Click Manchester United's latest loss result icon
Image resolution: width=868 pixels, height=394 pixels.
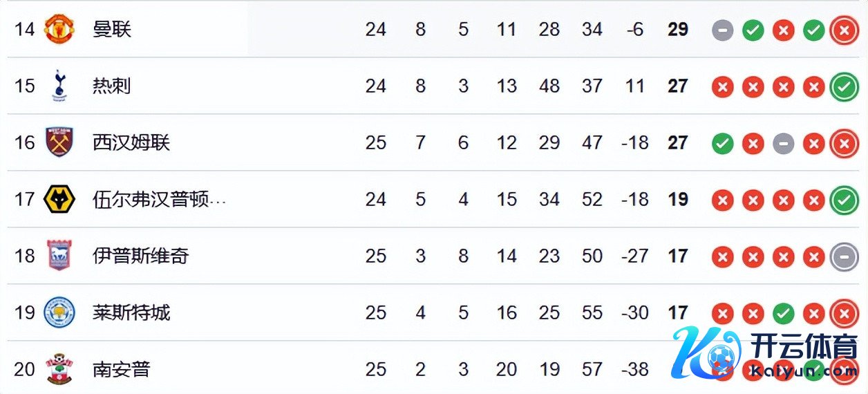844,30
